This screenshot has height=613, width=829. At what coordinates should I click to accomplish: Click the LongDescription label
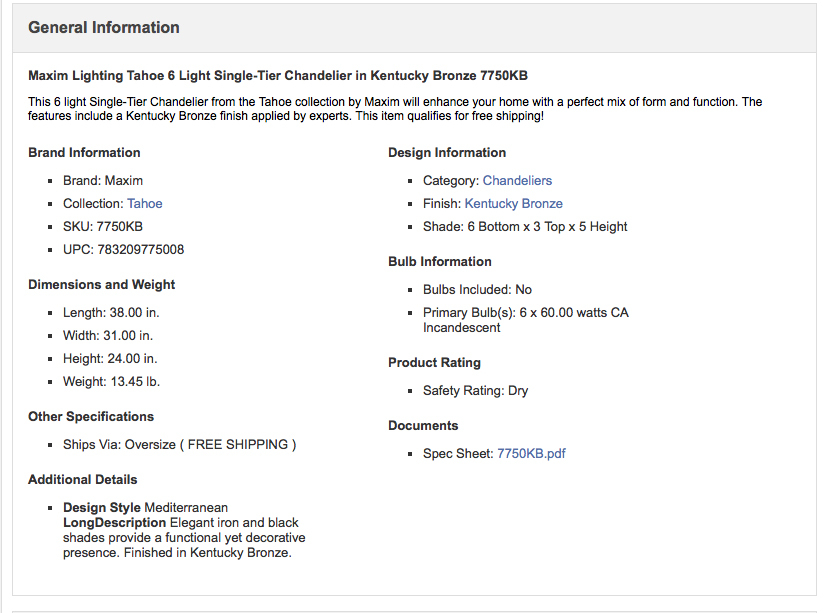point(114,523)
